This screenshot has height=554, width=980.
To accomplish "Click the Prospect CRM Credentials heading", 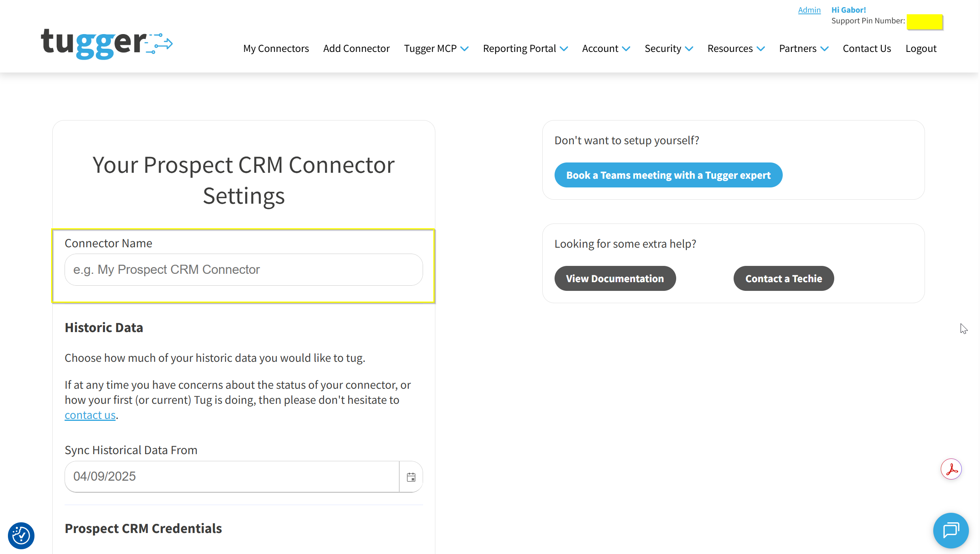I will coord(143,528).
